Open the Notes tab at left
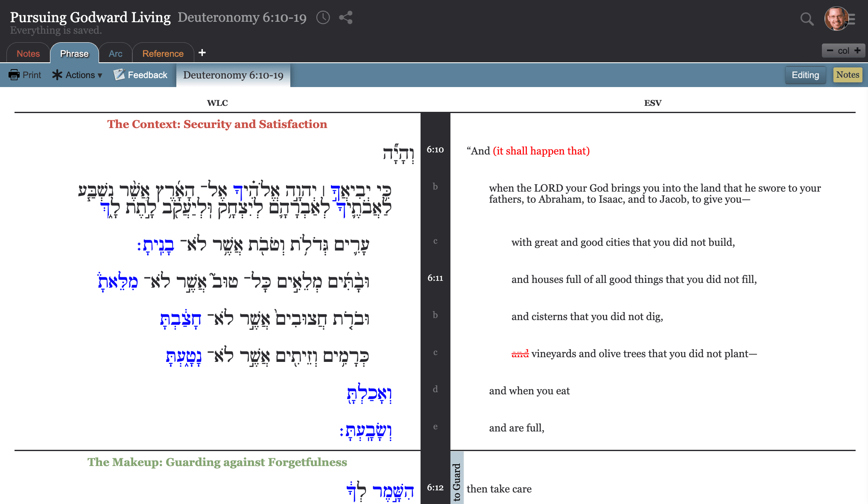Viewport: 868px width, 504px height. tap(28, 54)
